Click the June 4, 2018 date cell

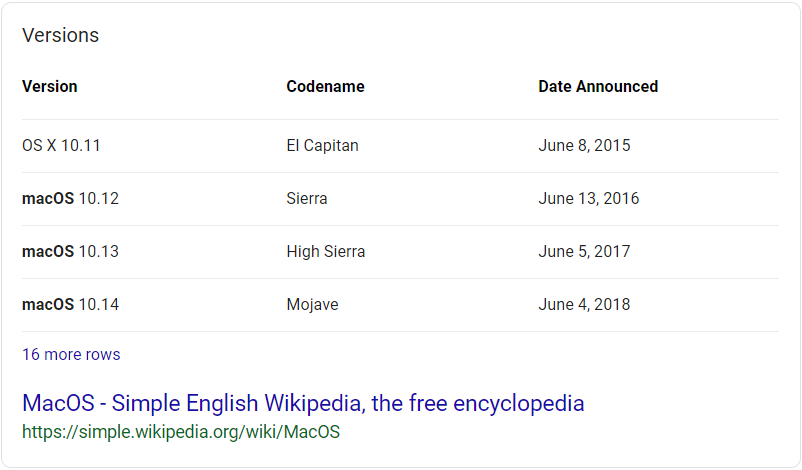pos(584,305)
